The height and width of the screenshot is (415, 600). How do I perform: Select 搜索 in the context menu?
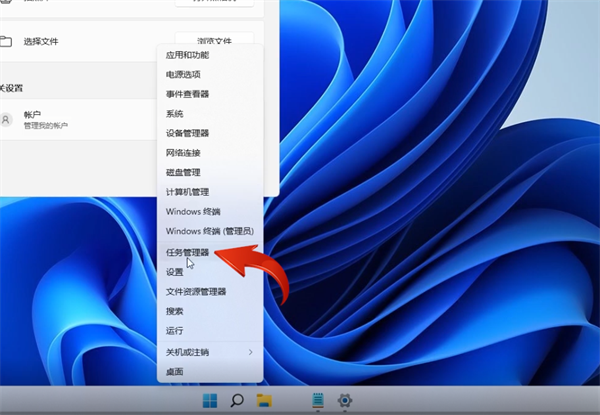tap(210, 311)
